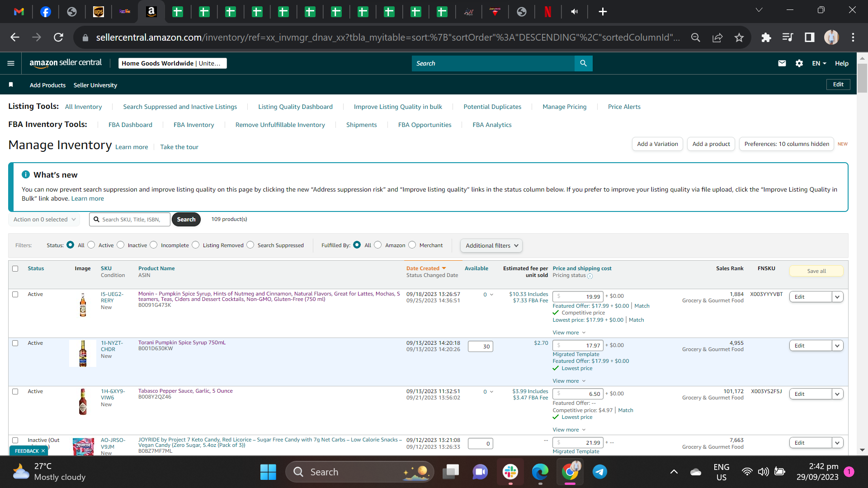Viewport: 868px width, 488px height.
Task: Expand the Additional filters dropdown
Action: coord(491,246)
